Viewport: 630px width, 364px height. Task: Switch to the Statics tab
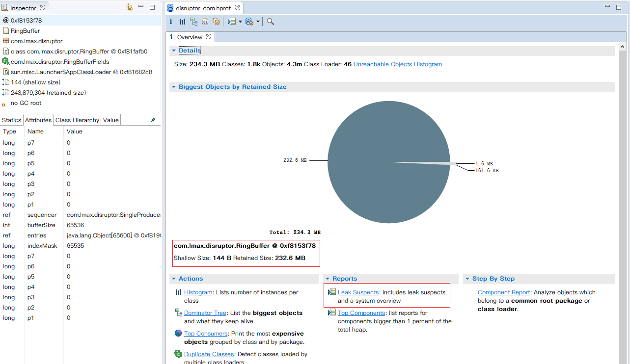(11, 120)
